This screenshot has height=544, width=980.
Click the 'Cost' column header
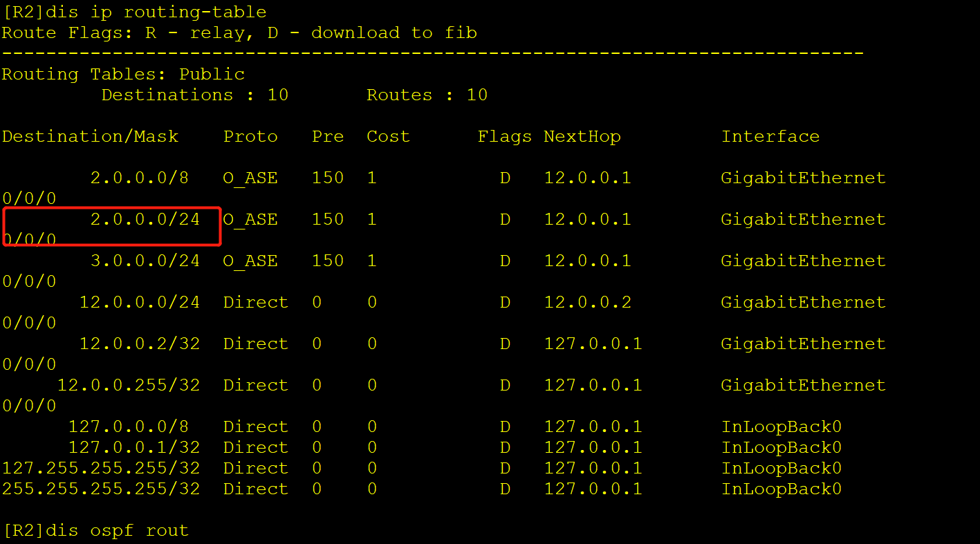(388, 136)
